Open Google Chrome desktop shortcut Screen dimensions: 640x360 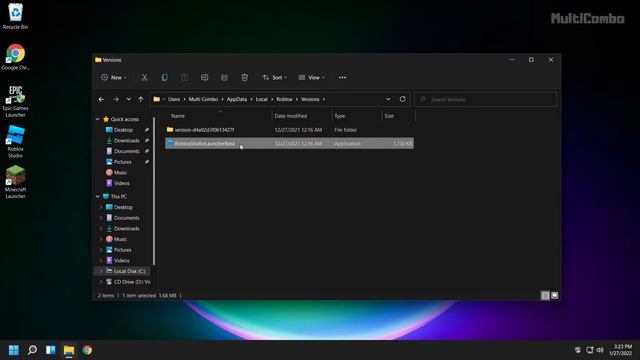click(16, 57)
